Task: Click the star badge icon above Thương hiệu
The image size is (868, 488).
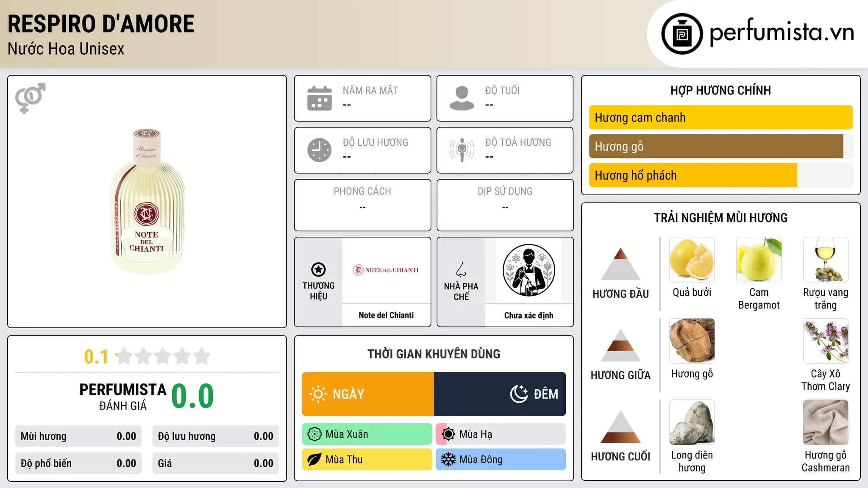Action: click(x=318, y=269)
